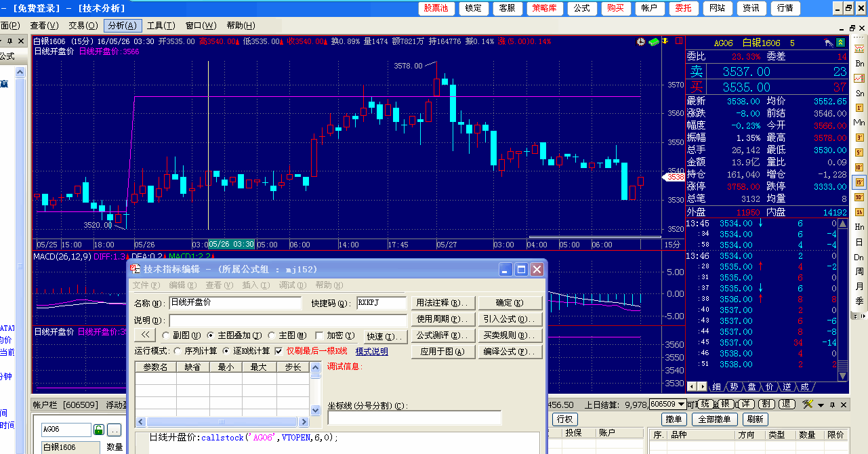Open the 分析(A) menu
Viewport: 868px width, 454px height.
pos(121,26)
